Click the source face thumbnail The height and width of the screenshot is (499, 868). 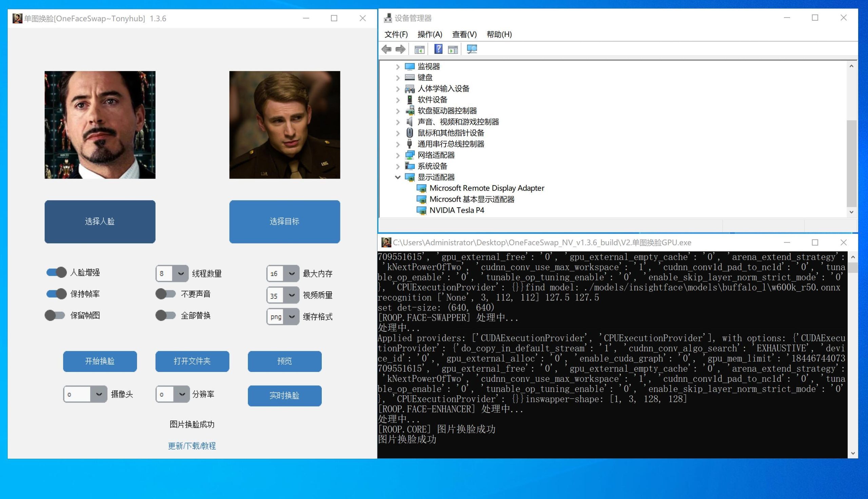[100, 125]
